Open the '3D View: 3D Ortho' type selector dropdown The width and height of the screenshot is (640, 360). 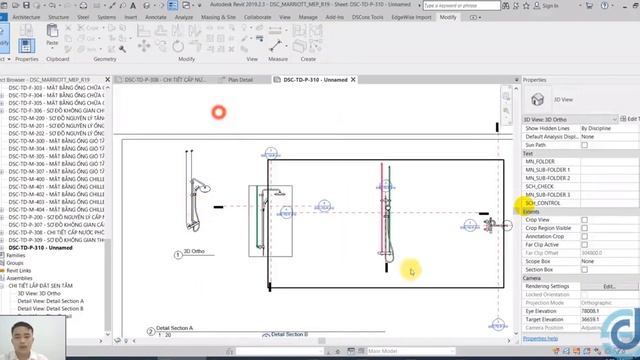point(570,119)
